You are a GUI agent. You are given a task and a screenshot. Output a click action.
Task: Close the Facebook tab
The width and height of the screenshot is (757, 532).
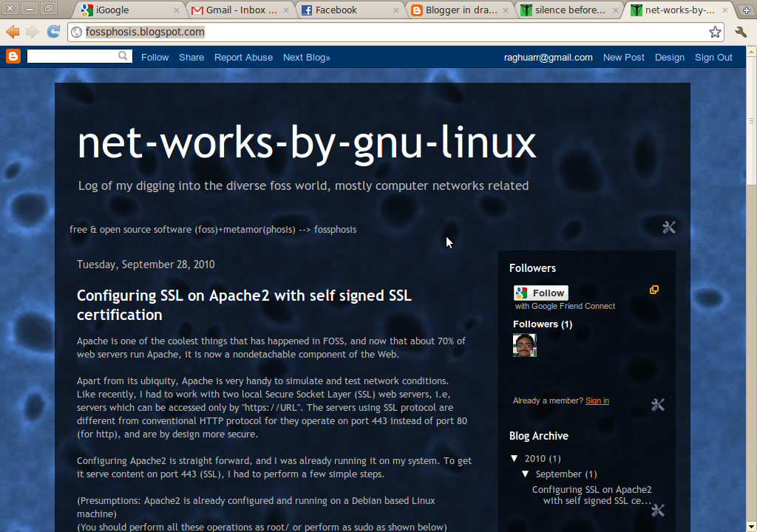pyautogui.click(x=396, y=10)
